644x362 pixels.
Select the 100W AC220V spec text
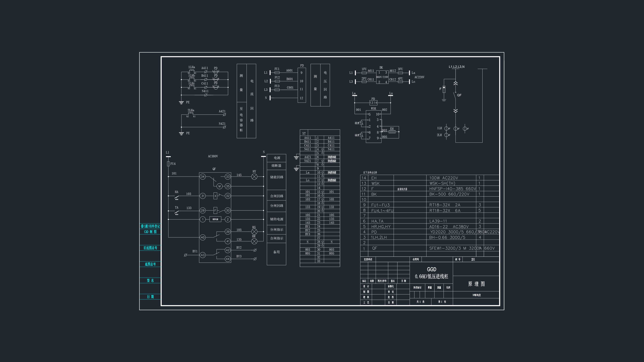click(x=444, y=178)
